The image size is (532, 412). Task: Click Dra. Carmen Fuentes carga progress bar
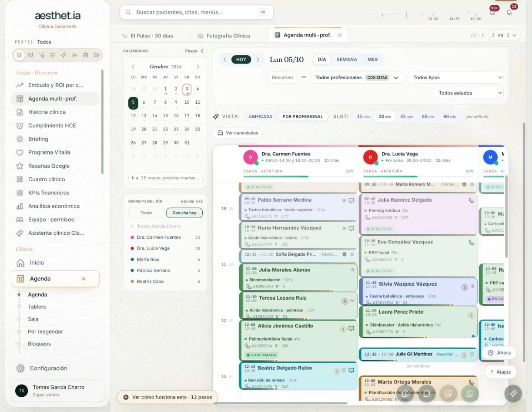coord(298,176)
